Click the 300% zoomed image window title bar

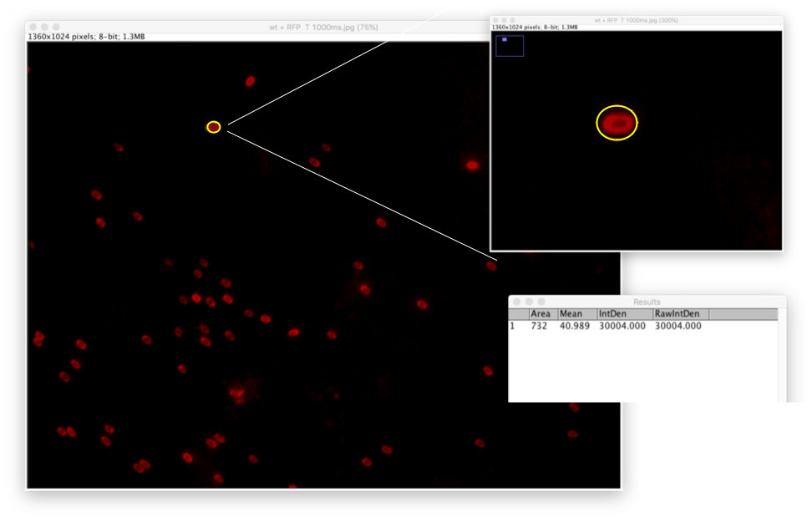(x=636, y=20)
